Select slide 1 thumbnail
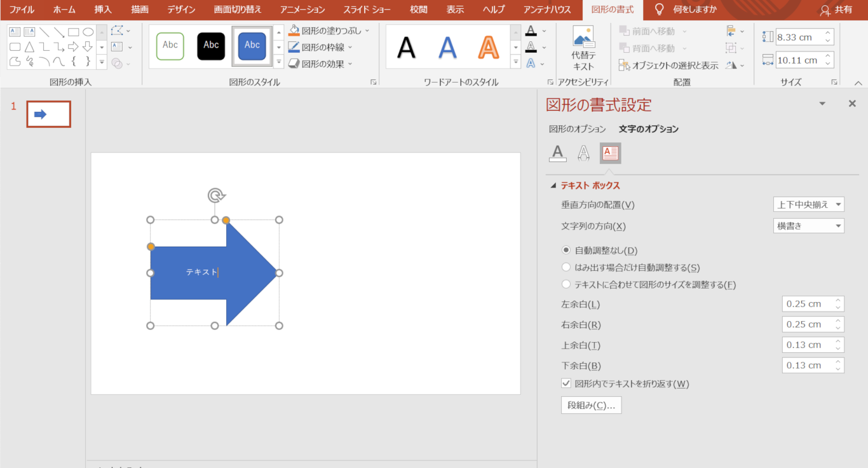Screen dimensions: 868x468 [48, 114]
